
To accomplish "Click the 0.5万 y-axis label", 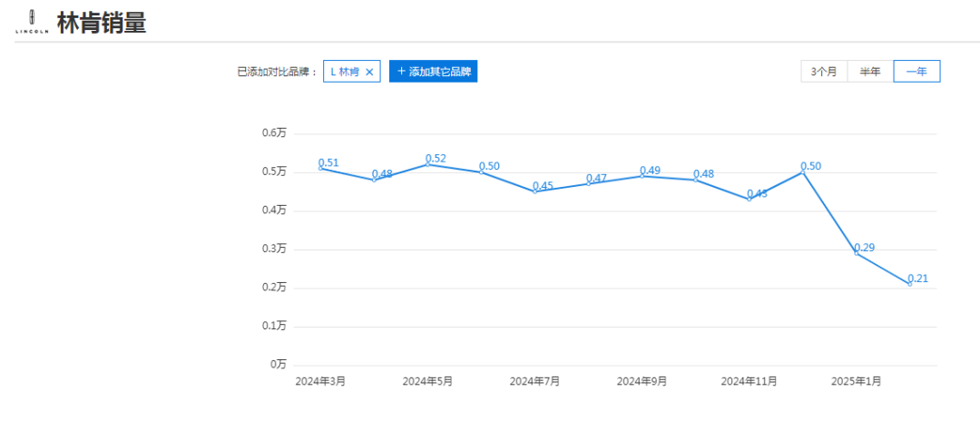I will (x=274, y=171).
